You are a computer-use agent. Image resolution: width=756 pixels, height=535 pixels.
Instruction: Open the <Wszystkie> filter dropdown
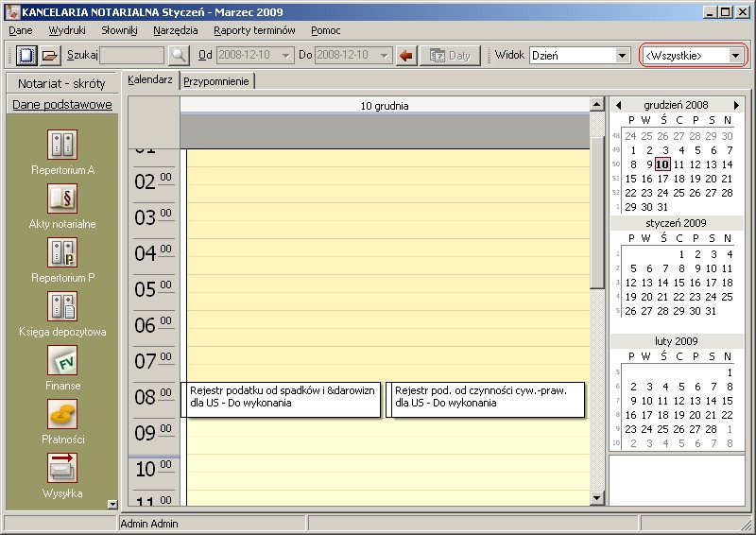pyautogui.click(x=735, y=56)
